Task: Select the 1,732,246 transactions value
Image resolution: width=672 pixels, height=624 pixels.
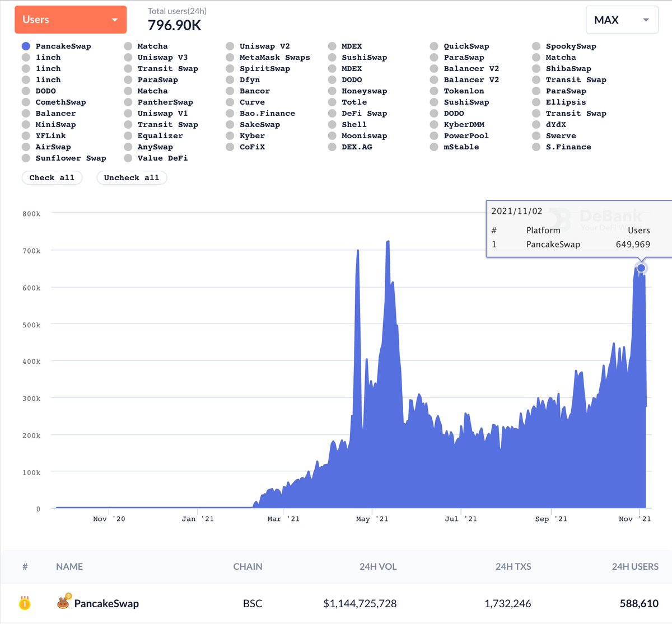Action: pos(508,604)
